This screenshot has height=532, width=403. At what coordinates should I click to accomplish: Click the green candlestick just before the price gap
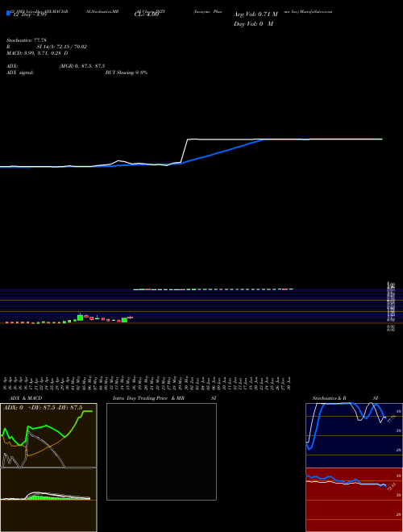pos(124,320)
